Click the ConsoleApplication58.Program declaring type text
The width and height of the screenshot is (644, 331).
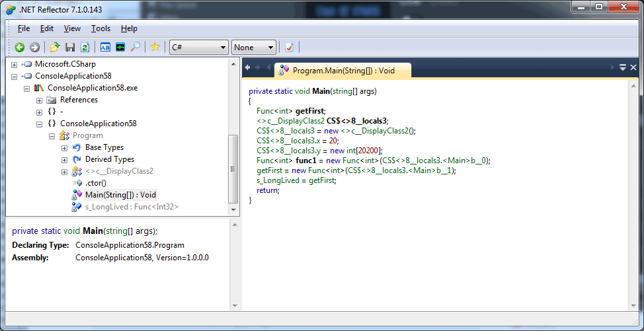pos(130,245)
